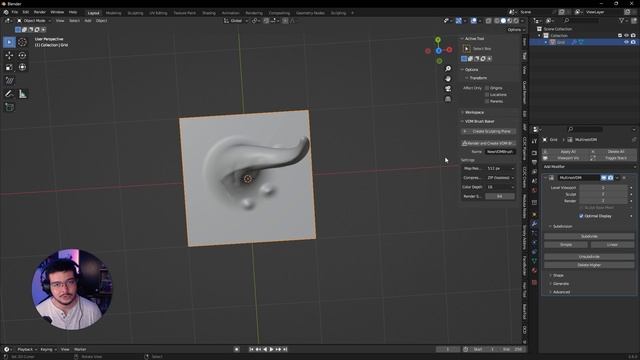Expand the Shape subpanel
640x360 pixels.
pyautogui.click(x=558, y=276)
